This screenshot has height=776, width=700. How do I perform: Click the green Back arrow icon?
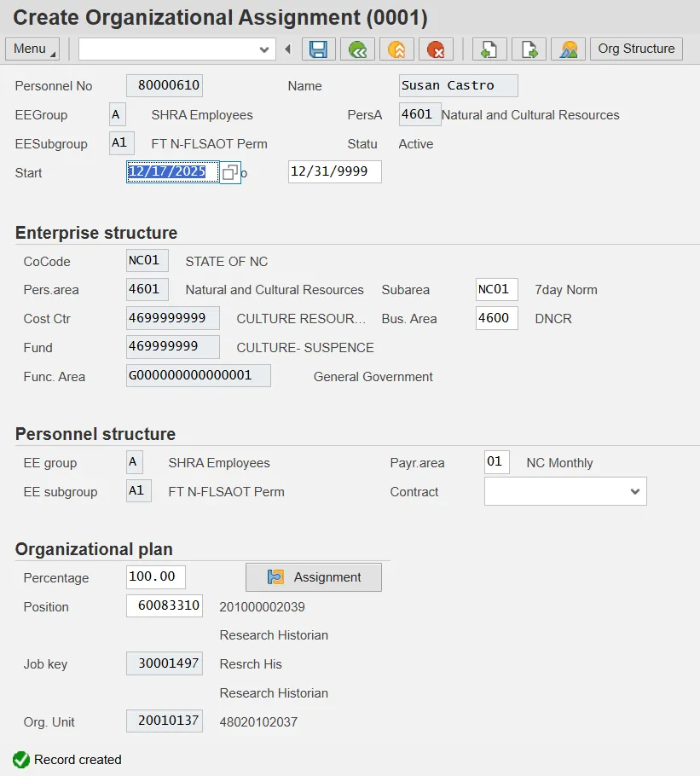[x=357, y=49]
